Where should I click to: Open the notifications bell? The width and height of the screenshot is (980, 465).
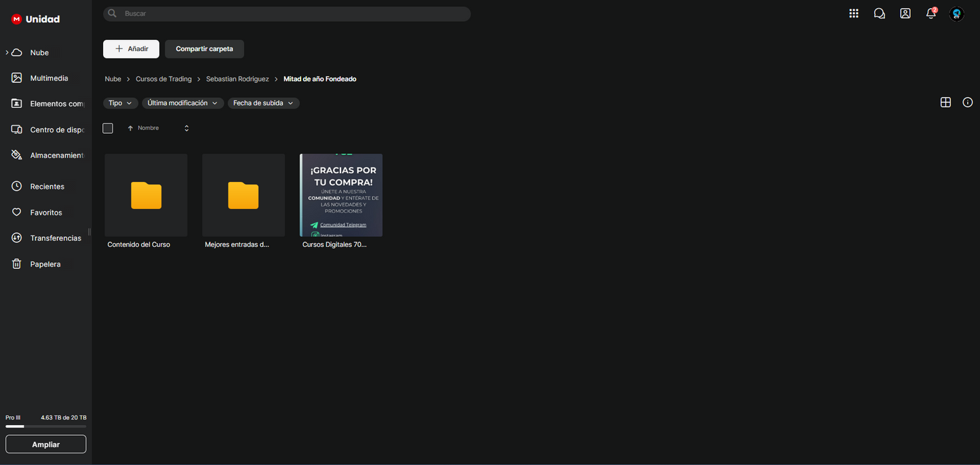tap(931, 14)
